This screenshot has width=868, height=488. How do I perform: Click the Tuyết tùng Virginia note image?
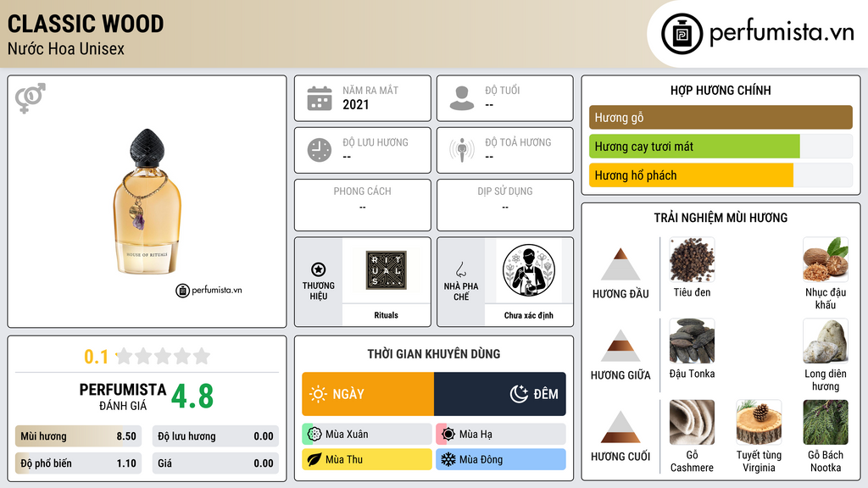tap(759, 423)
